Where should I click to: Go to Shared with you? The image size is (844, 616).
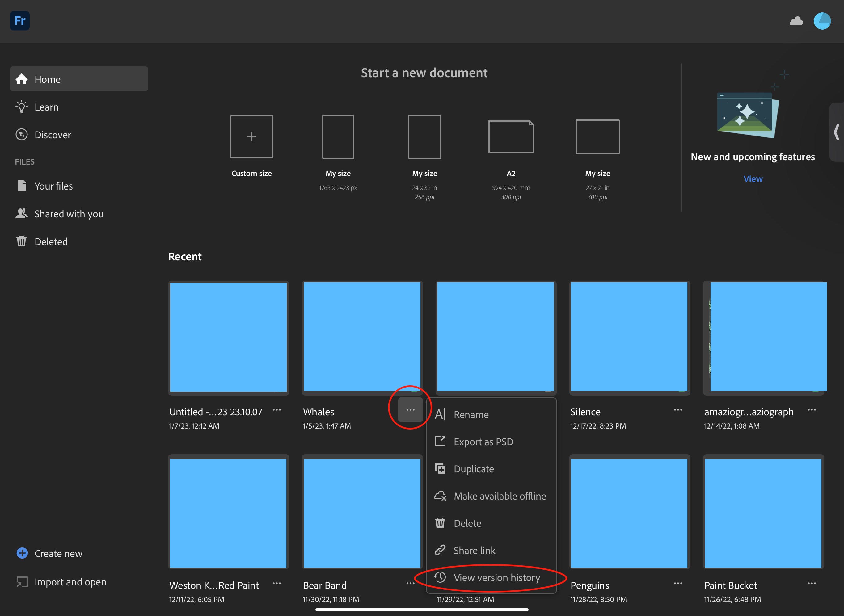[69, 214]
